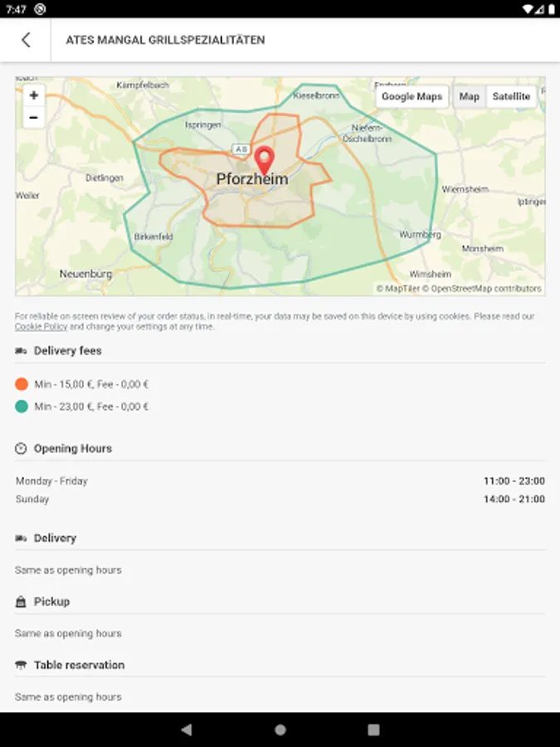Click the orange delivery zone color dot

tap(22, 384)
